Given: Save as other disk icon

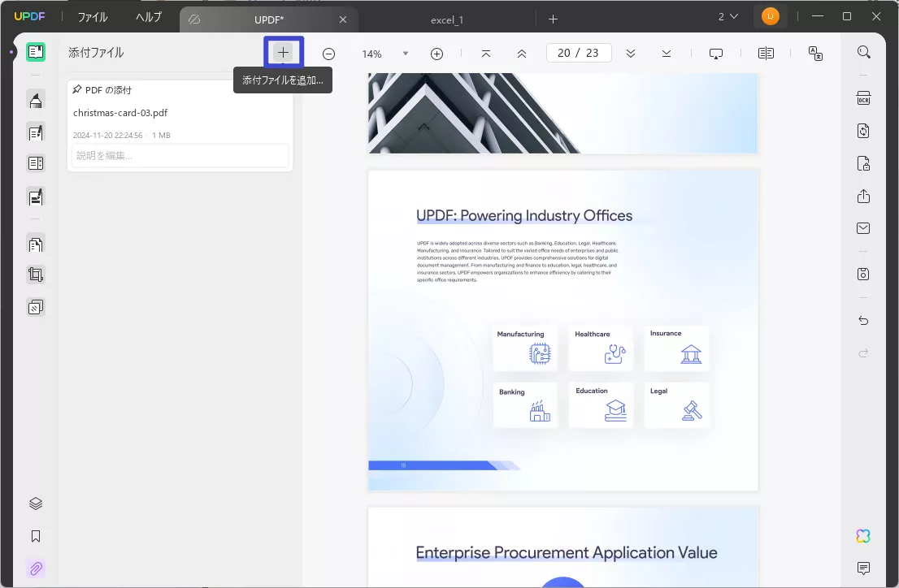Looking at the screenshot, I should (x=863, y=274).
